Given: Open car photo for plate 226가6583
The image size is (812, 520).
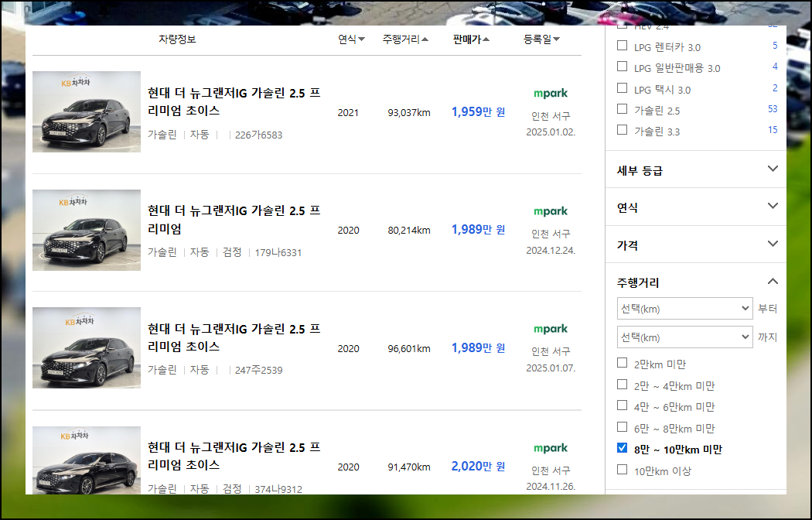Looking at the screenshot, I should coord(87,112).
